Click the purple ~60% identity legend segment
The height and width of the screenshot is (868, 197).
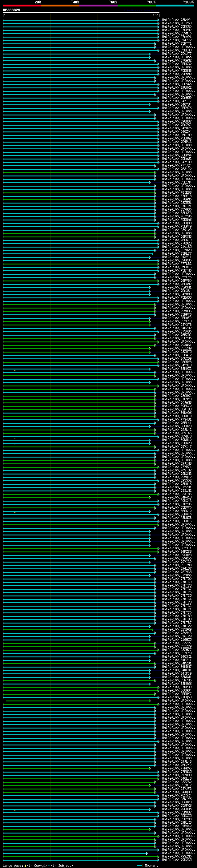pos(98,6)
